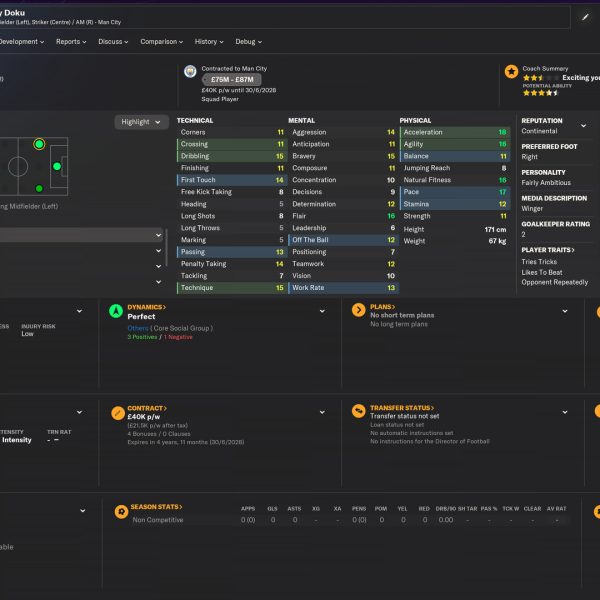Open the role selection dropdown bar
Screen dimensions: 600x600
pyautogui.click(x=82, y=235)
